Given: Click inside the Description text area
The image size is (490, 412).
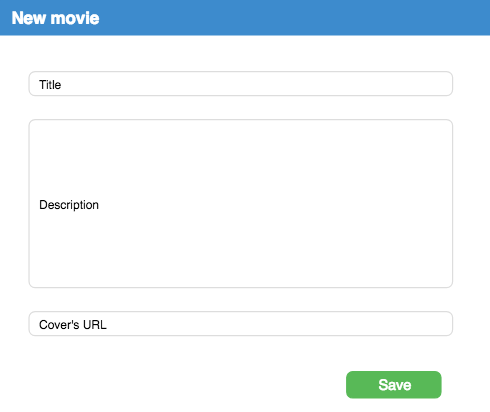Looking at the screenshot, I should [x=241, y=204].
